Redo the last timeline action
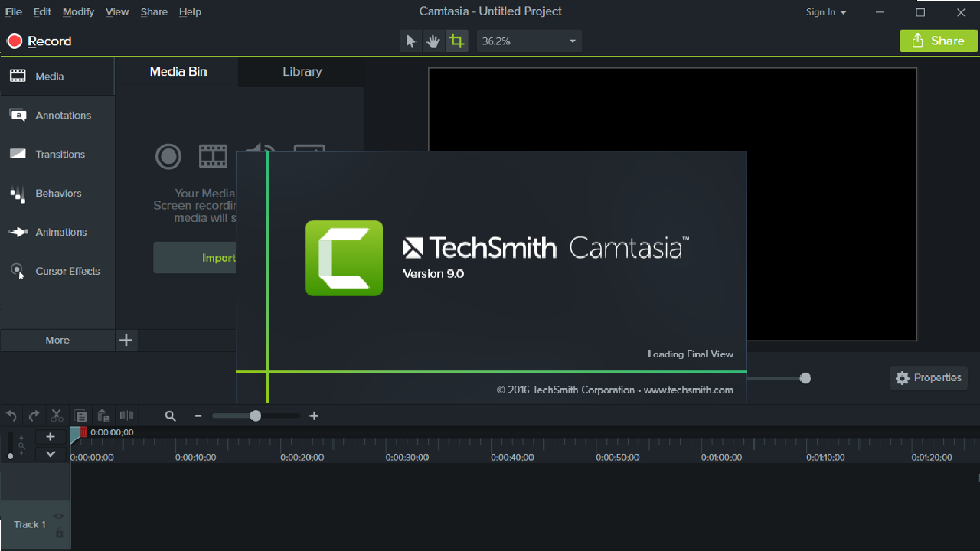Image resolution: width=980 pixels, height=551 pixels. click(x=34, y=416)
